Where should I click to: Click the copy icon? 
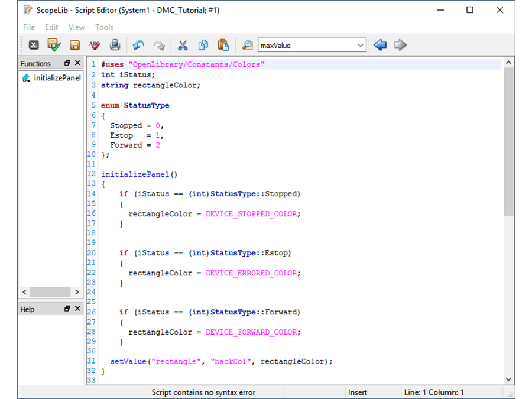click(x=203, y=45)
